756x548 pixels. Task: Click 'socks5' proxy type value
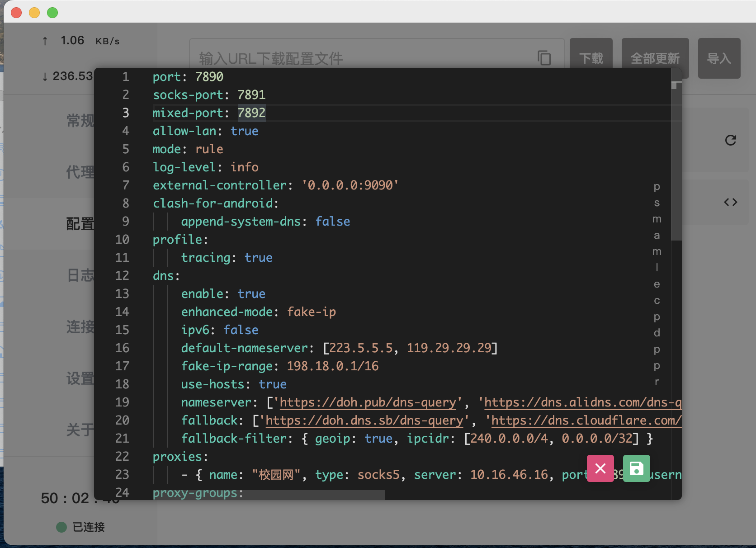click(378, 474)
